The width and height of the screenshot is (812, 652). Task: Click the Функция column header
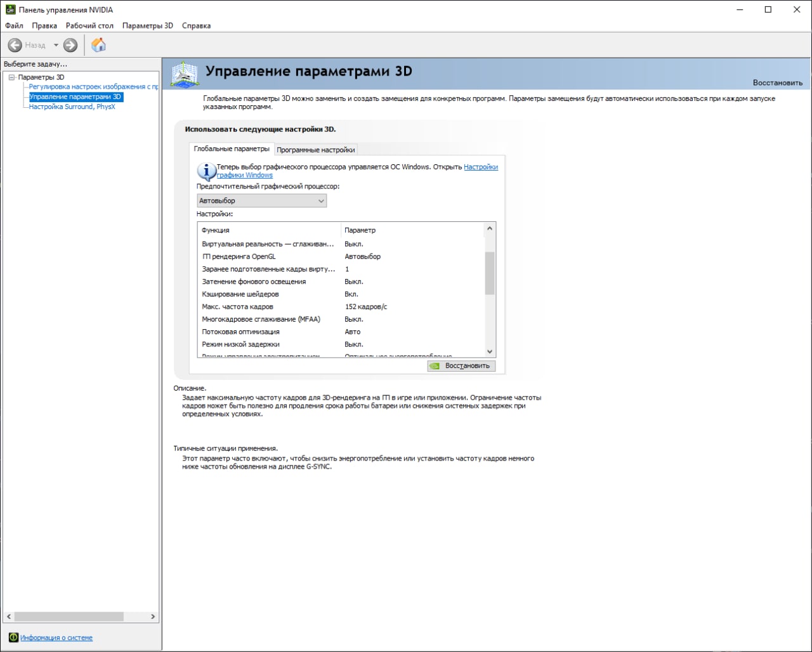click(270, 230)
